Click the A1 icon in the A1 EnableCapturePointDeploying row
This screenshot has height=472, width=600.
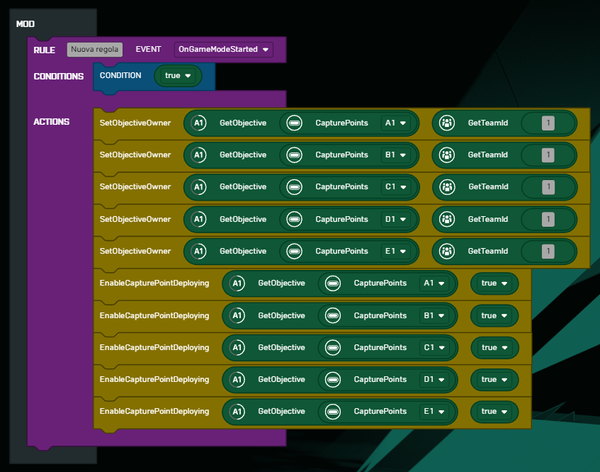pos(237,283)
